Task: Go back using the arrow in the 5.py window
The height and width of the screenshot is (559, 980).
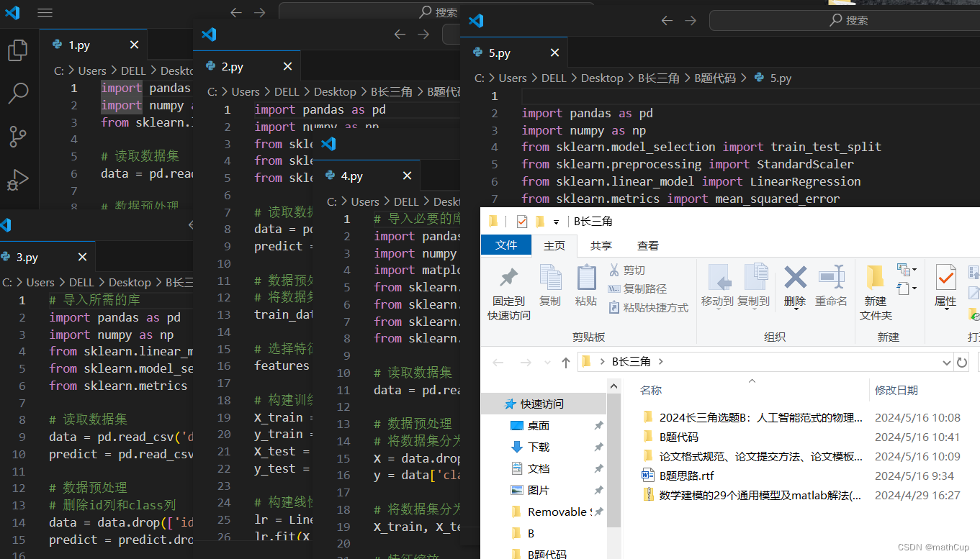Action: (x=667, y=20)
